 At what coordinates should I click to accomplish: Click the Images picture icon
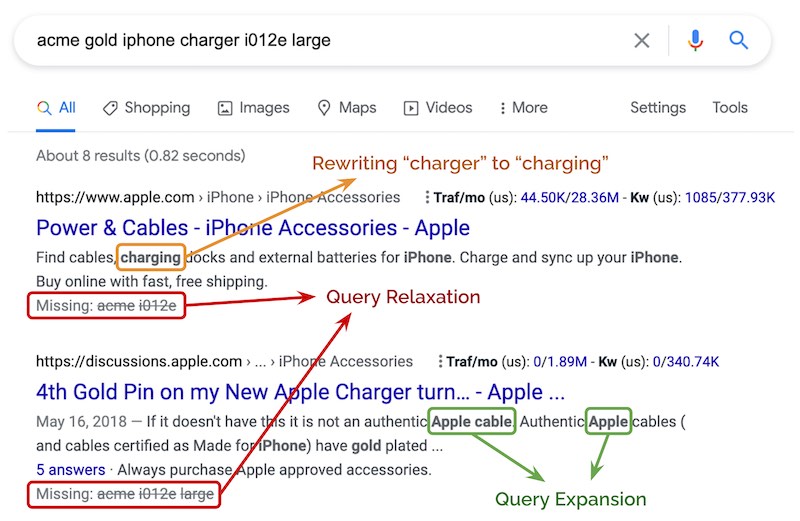coord(225,108)
